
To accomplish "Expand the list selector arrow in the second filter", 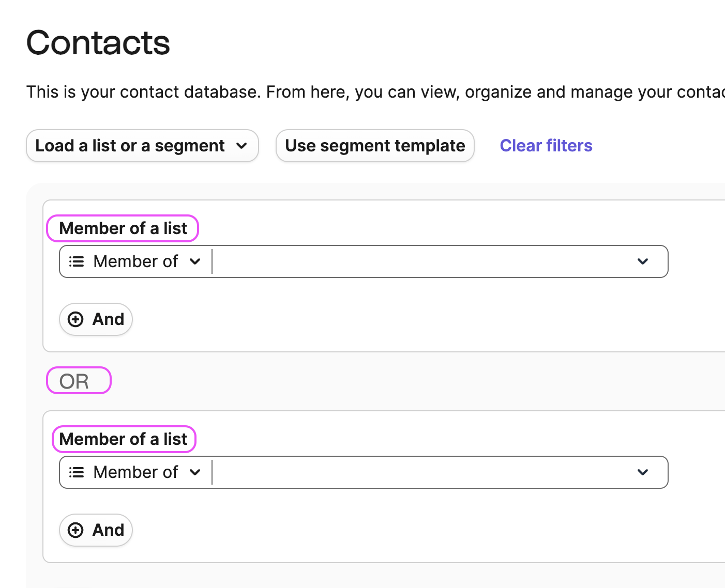I will (x=642, y=472).
